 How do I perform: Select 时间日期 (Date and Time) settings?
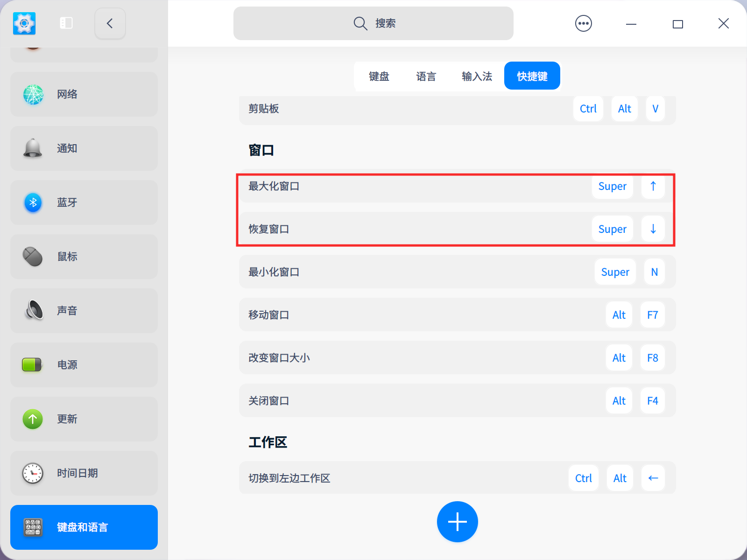pyautogui.click(x=84, y=473)
